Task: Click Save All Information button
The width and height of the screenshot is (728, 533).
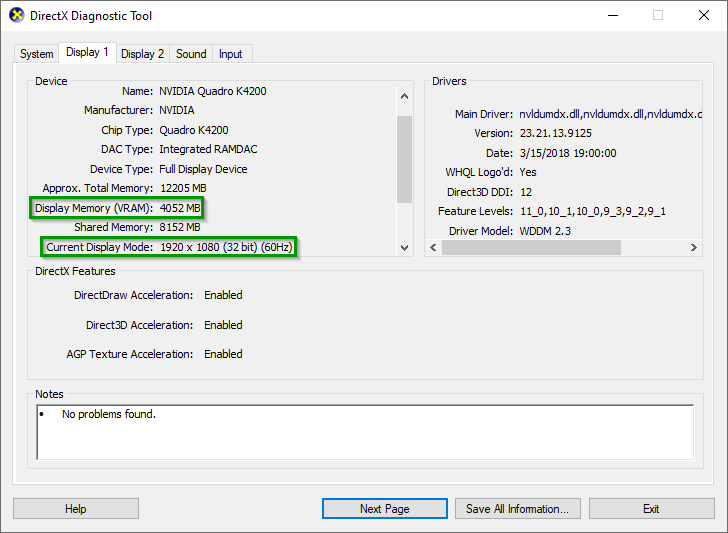Action: (x=517, y=509)
